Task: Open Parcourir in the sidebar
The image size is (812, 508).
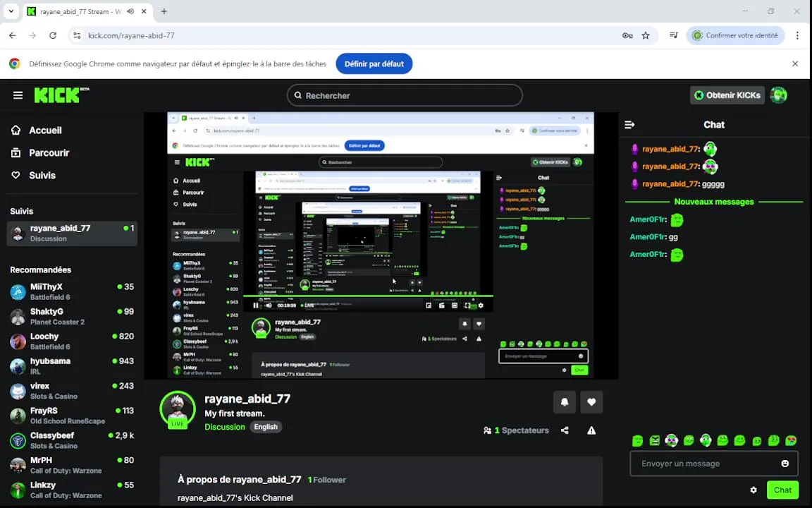Action: tap(40, 153)
